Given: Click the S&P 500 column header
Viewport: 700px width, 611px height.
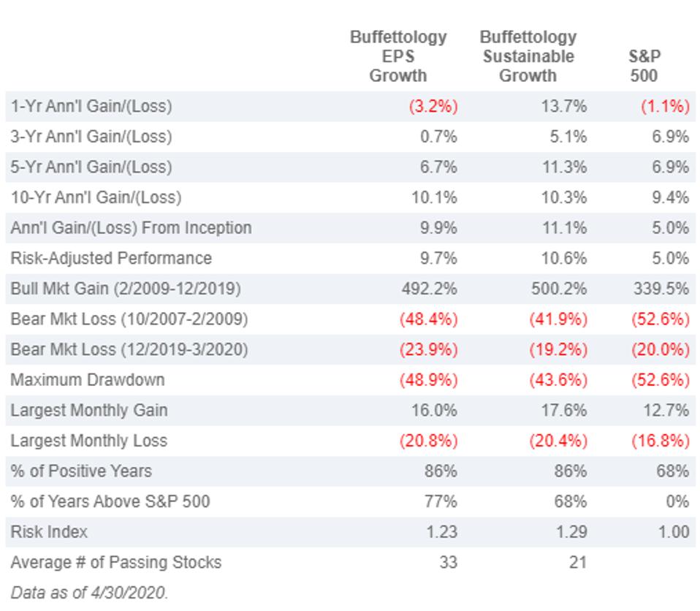Looking at the screenshot, I should tap(644, 66).
